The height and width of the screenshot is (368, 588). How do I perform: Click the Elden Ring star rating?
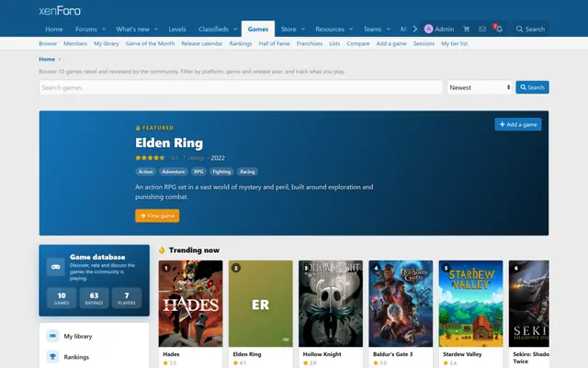point(150,158)
